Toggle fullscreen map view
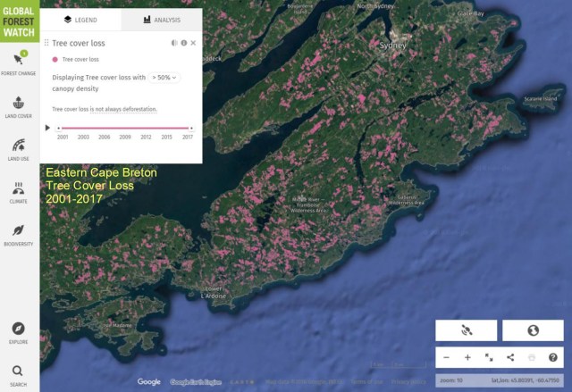Screen dimensions: 572x392 coord(489,357)
